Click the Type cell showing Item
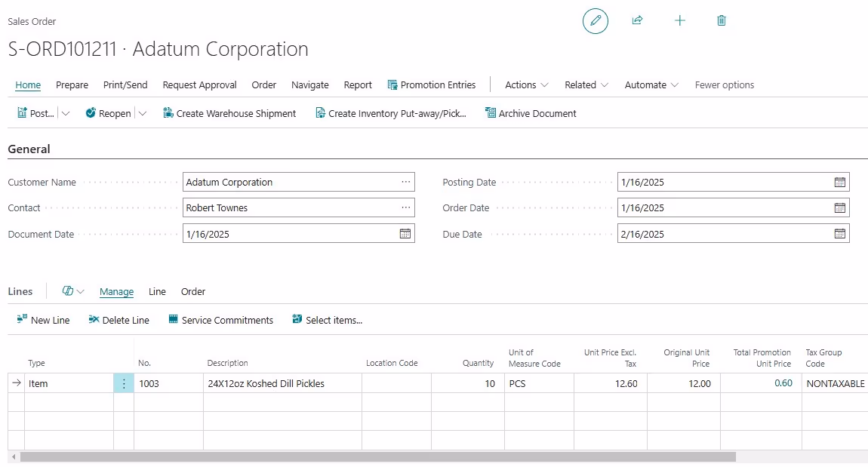The width and height of the screenshot is (868, 467). [69, 383]
